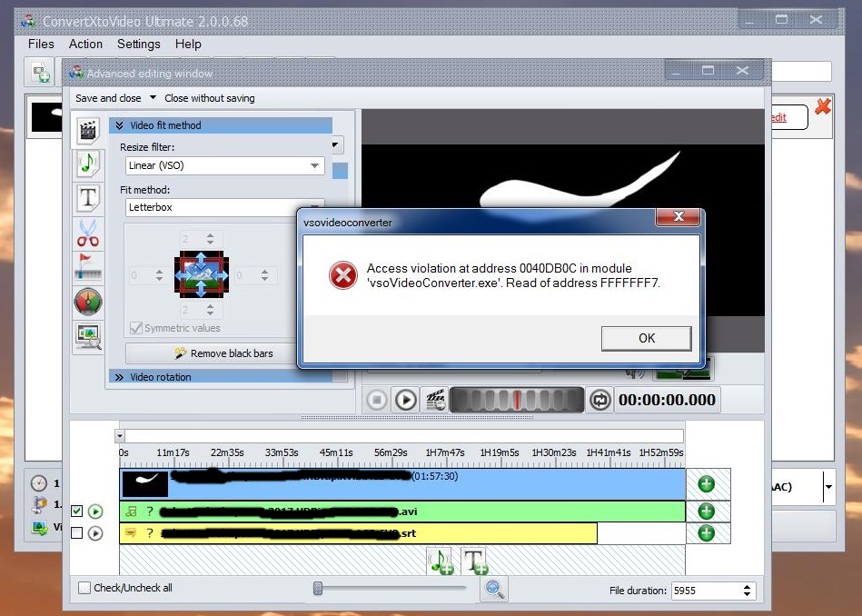Click the clapperboard snapshot icon beside Play

pyautogui.click(x=435, y=400)
